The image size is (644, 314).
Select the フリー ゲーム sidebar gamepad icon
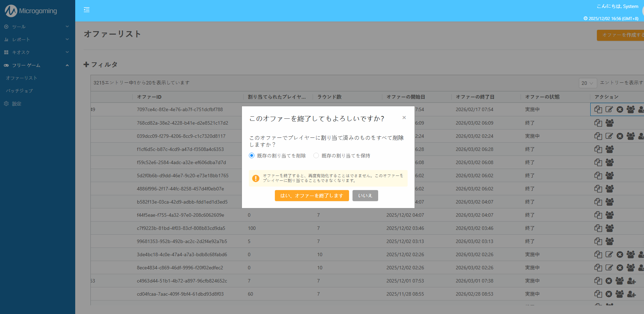(x=6, y=65)
